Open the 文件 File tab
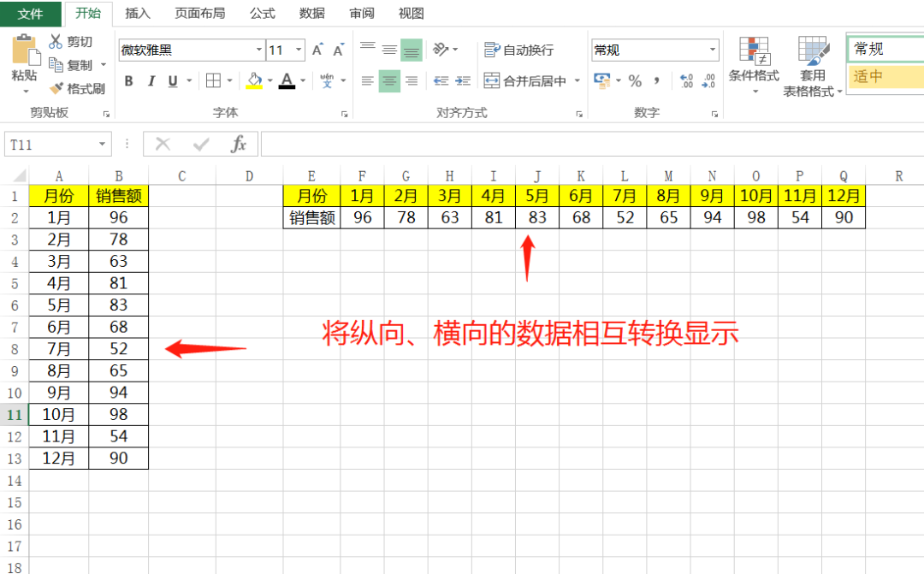The height and width of the screenshot is (574, 924). tap(30, 14)
